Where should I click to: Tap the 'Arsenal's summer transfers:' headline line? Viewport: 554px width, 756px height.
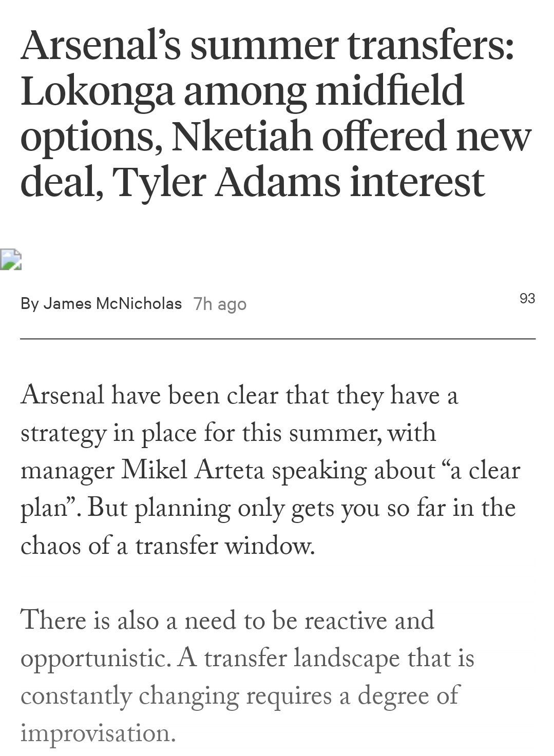[x=268, y=45]
